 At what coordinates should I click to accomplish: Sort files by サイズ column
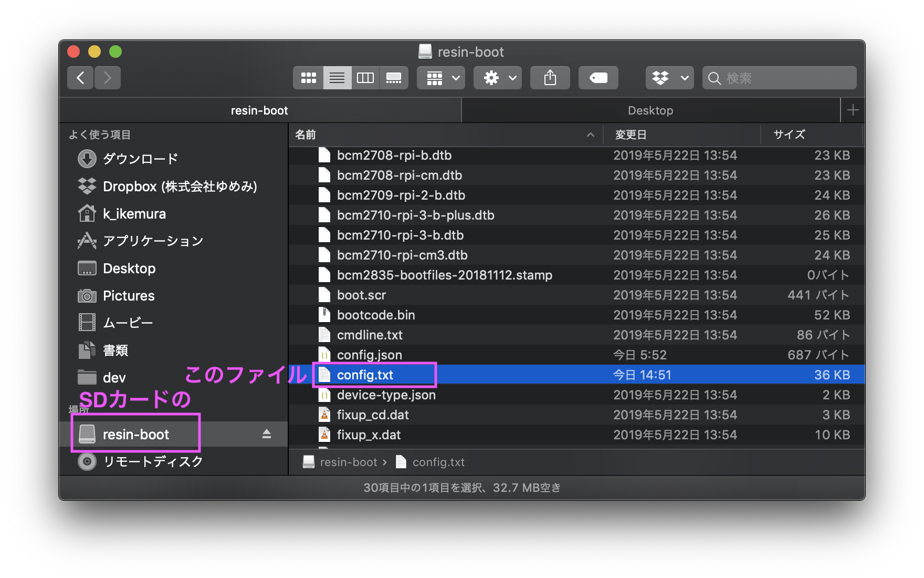[812, 135]
